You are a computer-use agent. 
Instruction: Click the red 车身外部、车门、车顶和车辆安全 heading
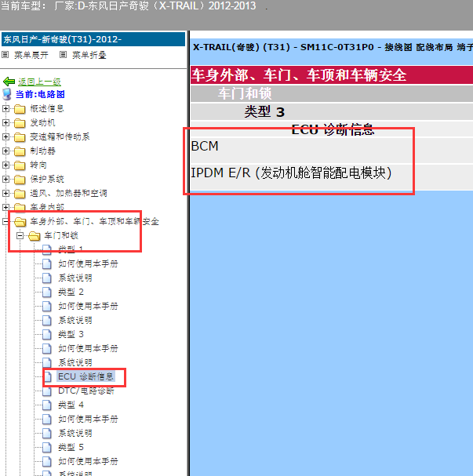point(332,75)
